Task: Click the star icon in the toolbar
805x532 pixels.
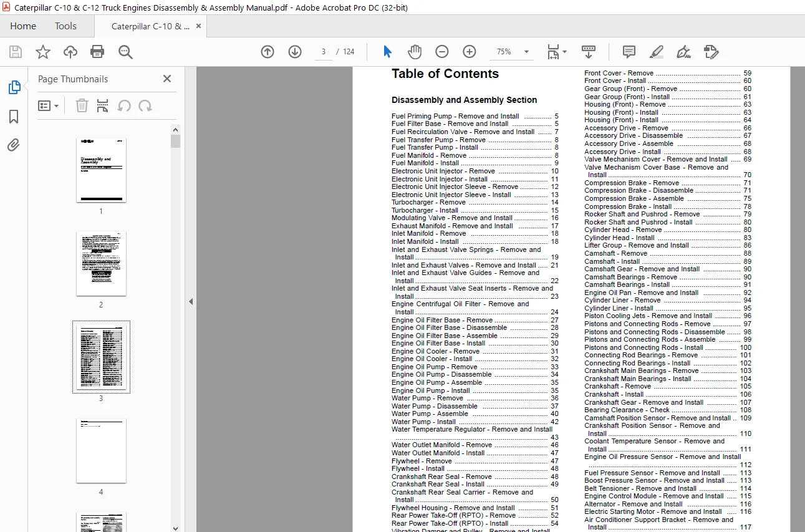Action: coord(43,52)
